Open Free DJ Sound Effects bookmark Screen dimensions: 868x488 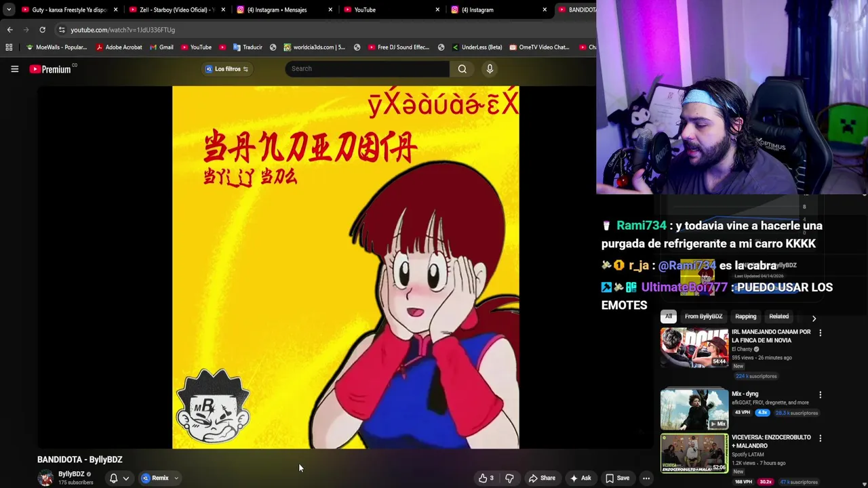(398, 47)
